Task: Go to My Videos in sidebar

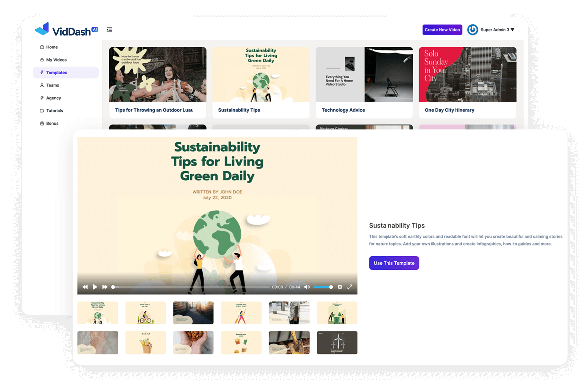Action: [x=66, y=60]
